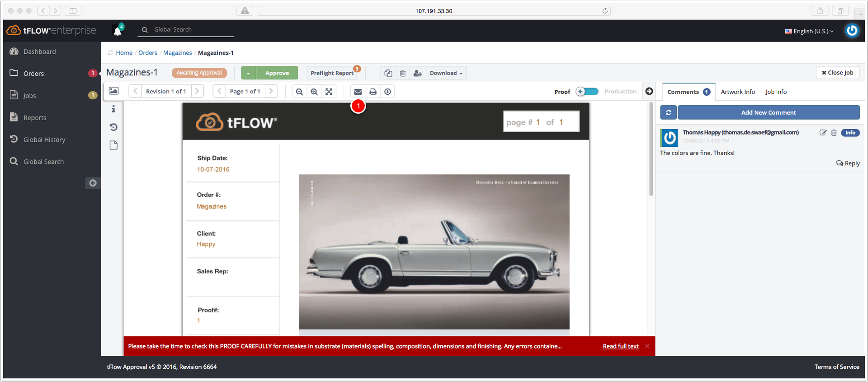Switch to the Job Info tab
This screenshot has height=382, width=868.
776,92
